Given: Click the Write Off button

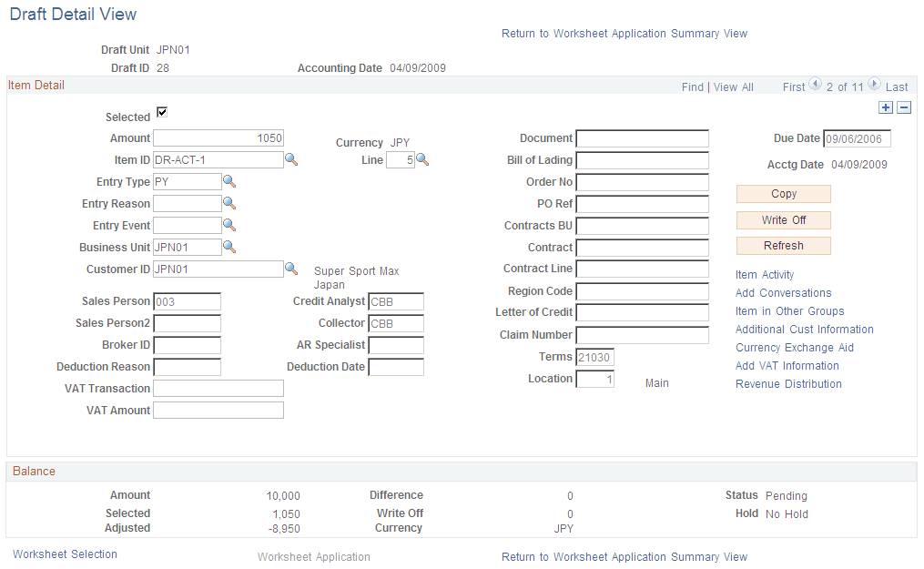Looking at the screenshot, I should coord(783,219).
